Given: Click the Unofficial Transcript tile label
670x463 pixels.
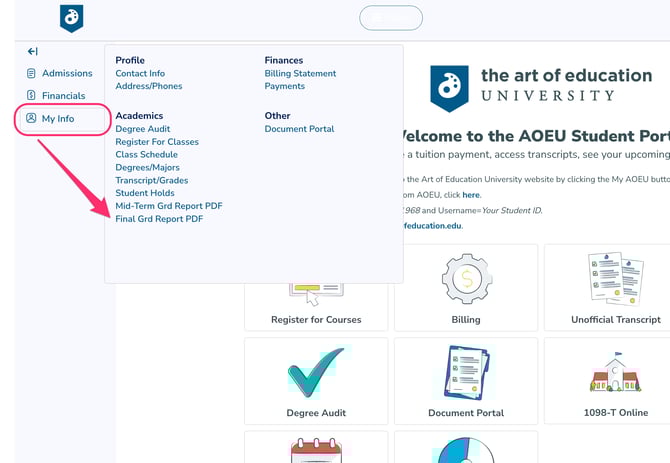Looking at the screenshot, I should [x=616, y=319].
